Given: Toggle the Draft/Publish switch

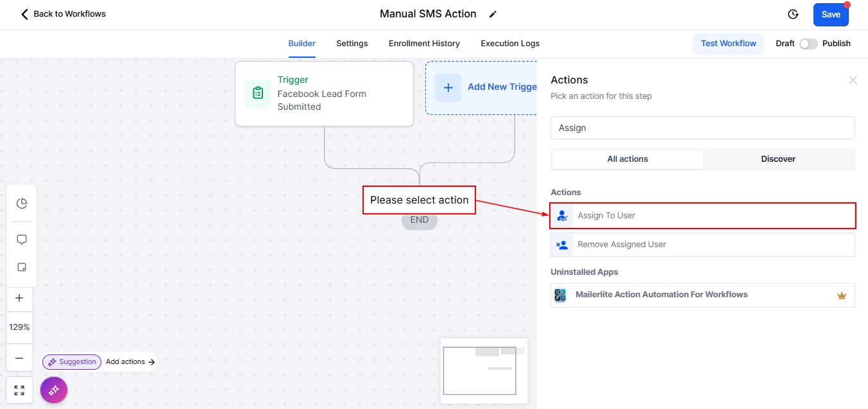Looking at the screenshot, I should pyautogui.click(x=808, y=44).
